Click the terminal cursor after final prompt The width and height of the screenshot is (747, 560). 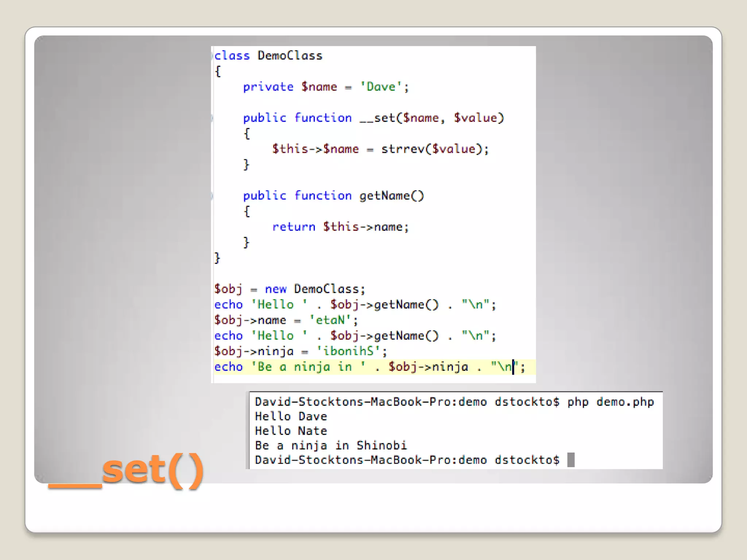click(x=571, y=460)
